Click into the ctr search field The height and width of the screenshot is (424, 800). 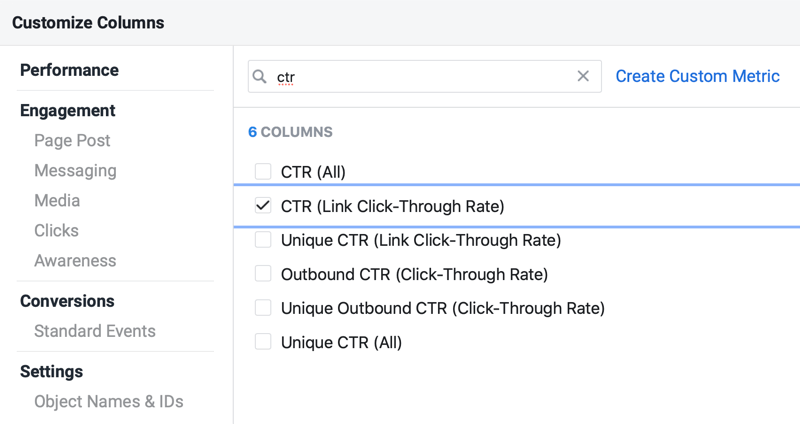(x=420, y=77)
